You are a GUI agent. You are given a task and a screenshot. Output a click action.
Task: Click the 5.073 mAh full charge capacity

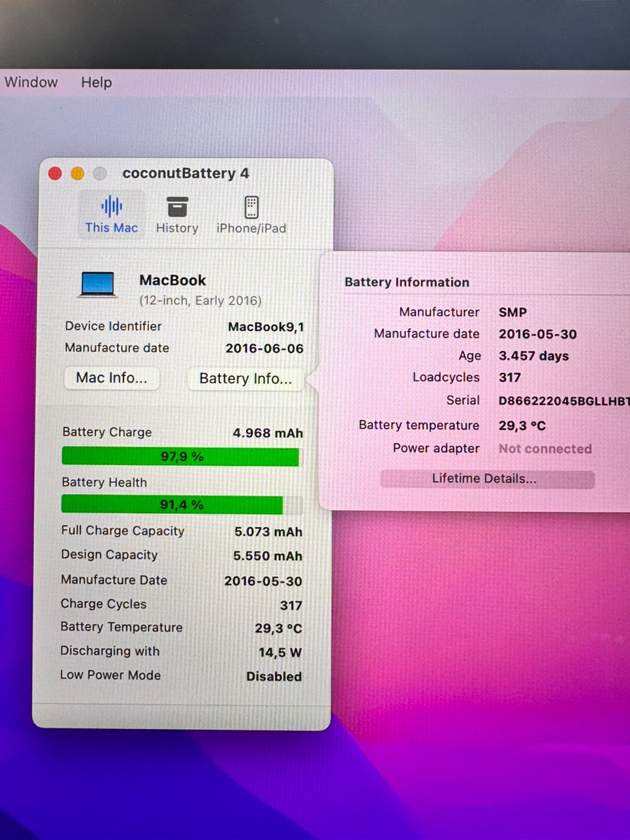(268, 532)
